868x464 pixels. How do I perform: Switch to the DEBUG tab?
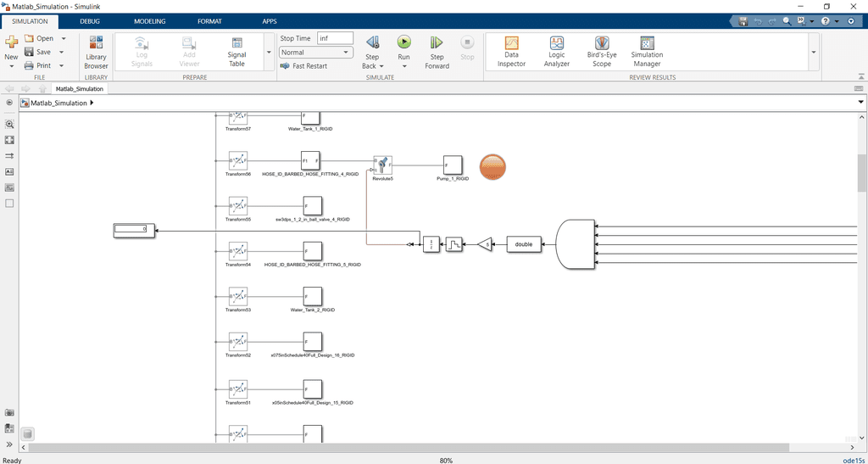89,21
